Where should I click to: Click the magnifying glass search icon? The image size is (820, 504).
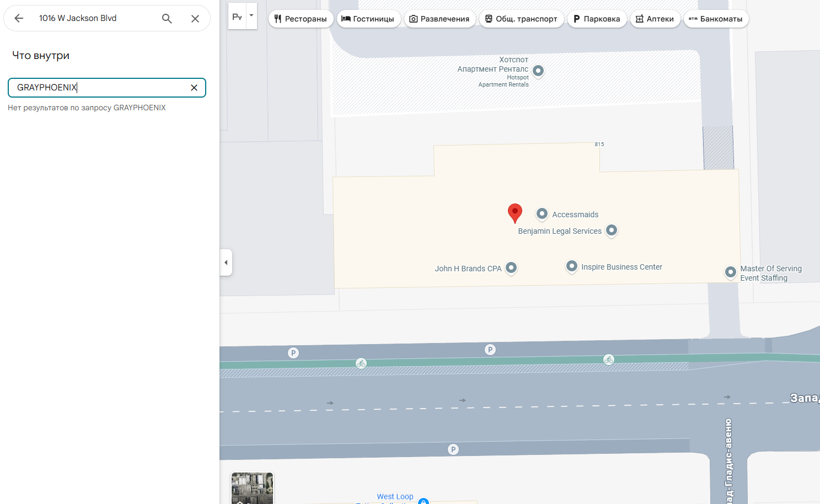tap(167, 18)
